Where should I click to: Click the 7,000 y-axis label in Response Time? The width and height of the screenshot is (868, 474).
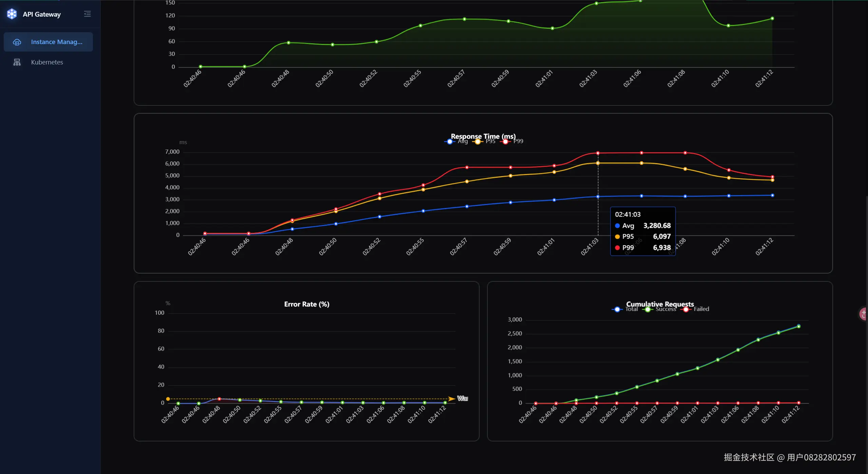tap(172, 152)
